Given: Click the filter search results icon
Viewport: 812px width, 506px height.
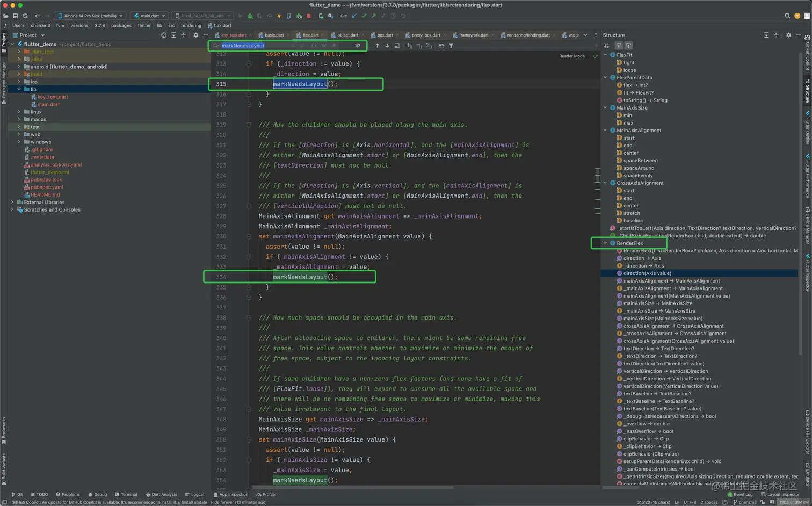Looking at the screenshot, I should (x=451, y=46).
